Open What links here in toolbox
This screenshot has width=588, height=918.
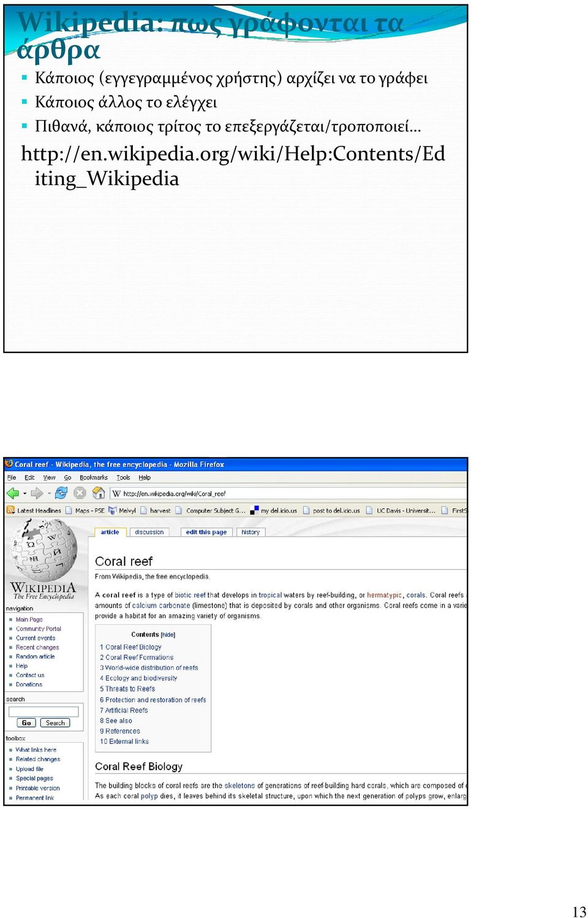[x=36, y=749]
